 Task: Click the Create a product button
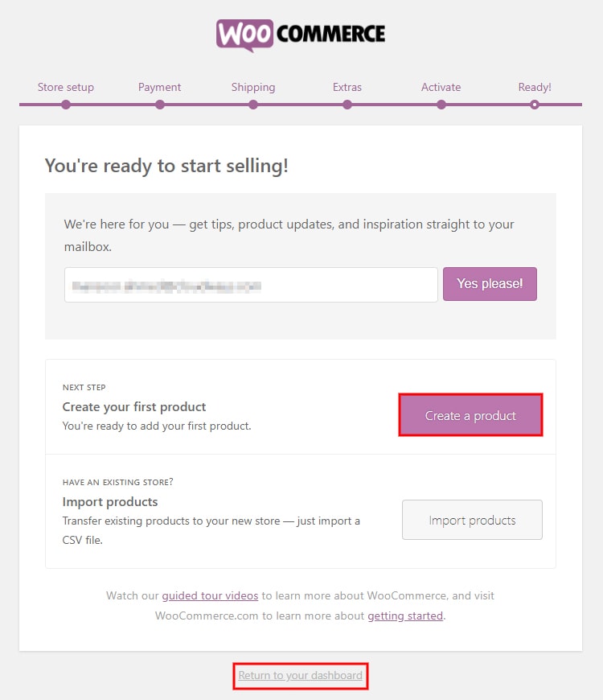(470, 415)
